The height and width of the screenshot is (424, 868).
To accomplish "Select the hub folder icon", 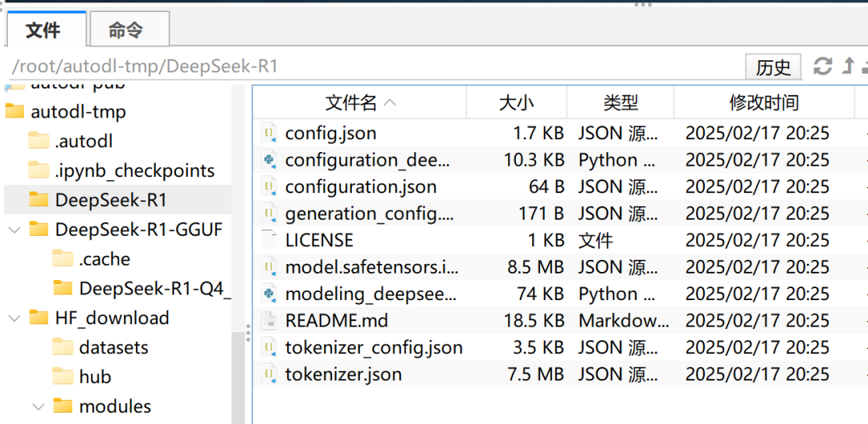I will 63,377.
